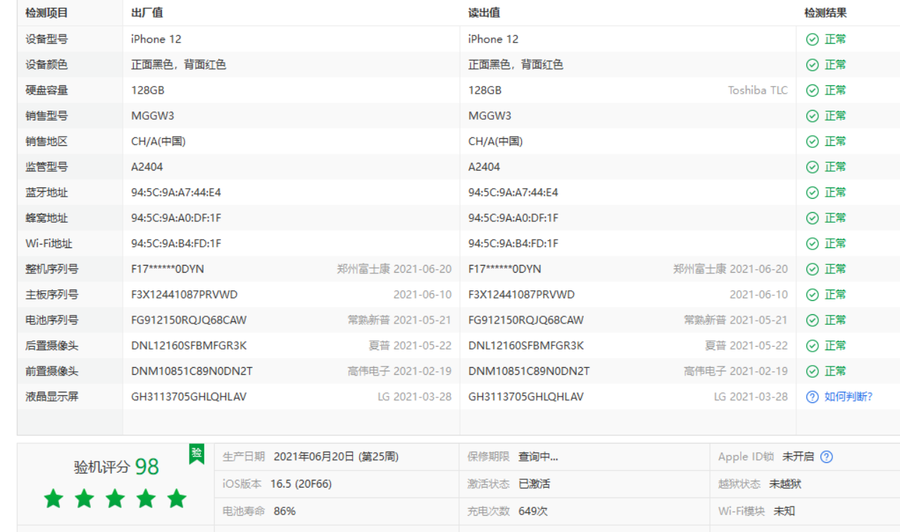Click the Wi-Fi模块 未知 value
Image resolution: width=900 pixels, height=532 pixels.
click(784, 511)
